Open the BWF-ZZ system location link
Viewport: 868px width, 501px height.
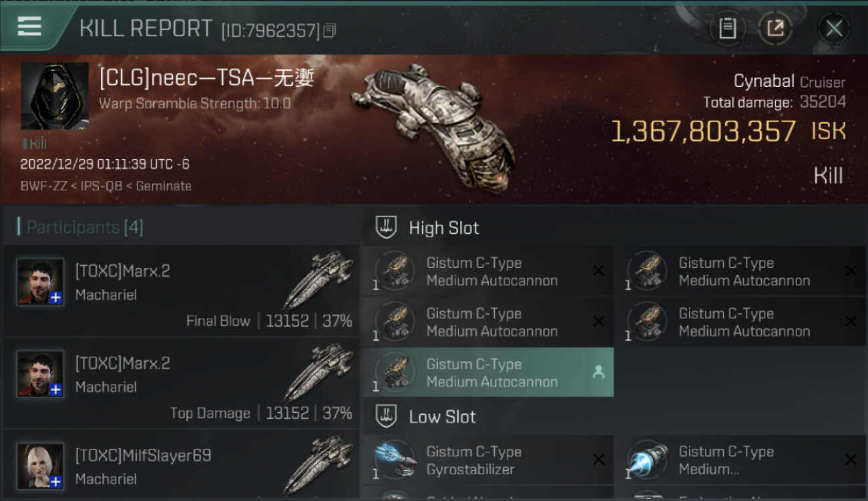44,186
